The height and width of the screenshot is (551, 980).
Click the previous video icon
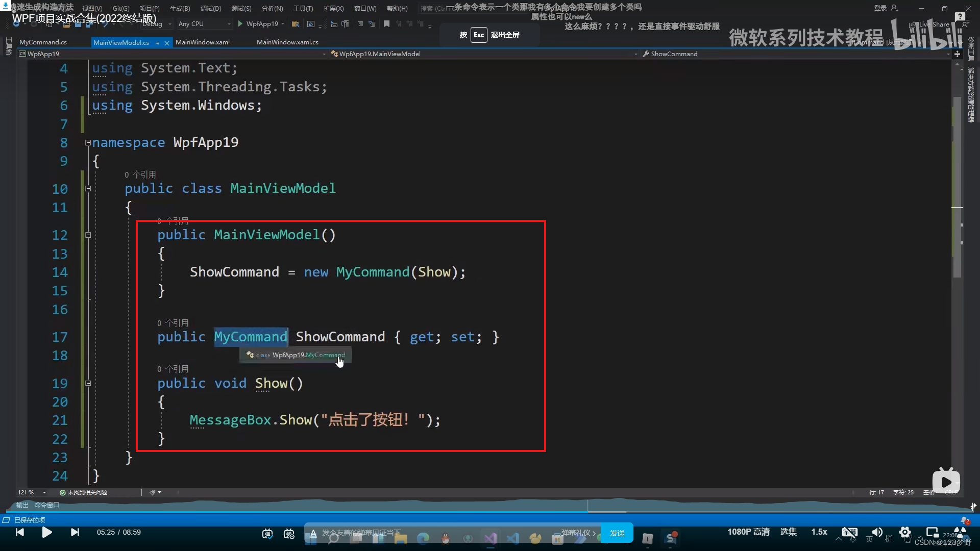pyautogui.click(x=20, y=532)
